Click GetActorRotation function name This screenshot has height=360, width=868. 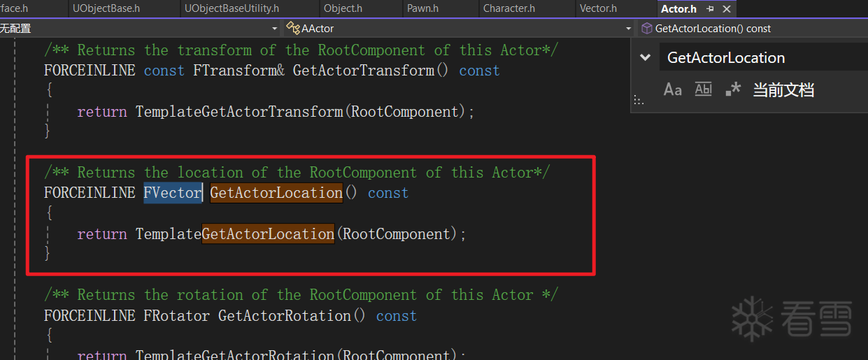tap(285, 315)
